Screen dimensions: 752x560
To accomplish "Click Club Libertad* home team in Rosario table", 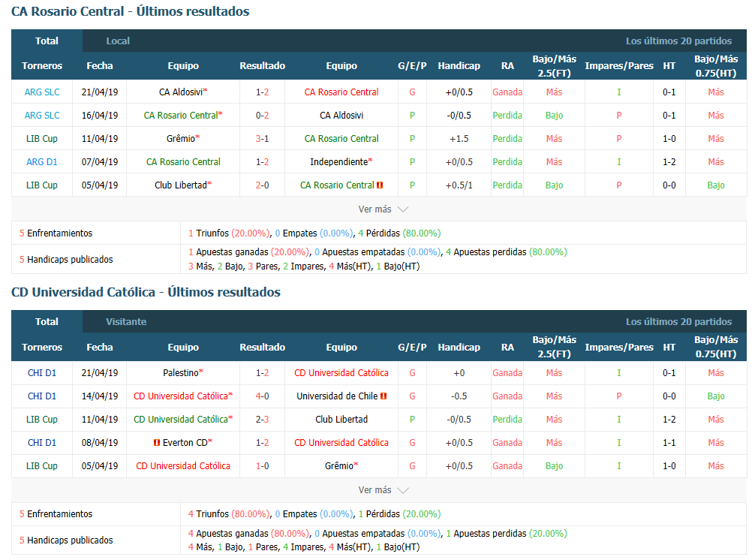I will click(183, 185).
